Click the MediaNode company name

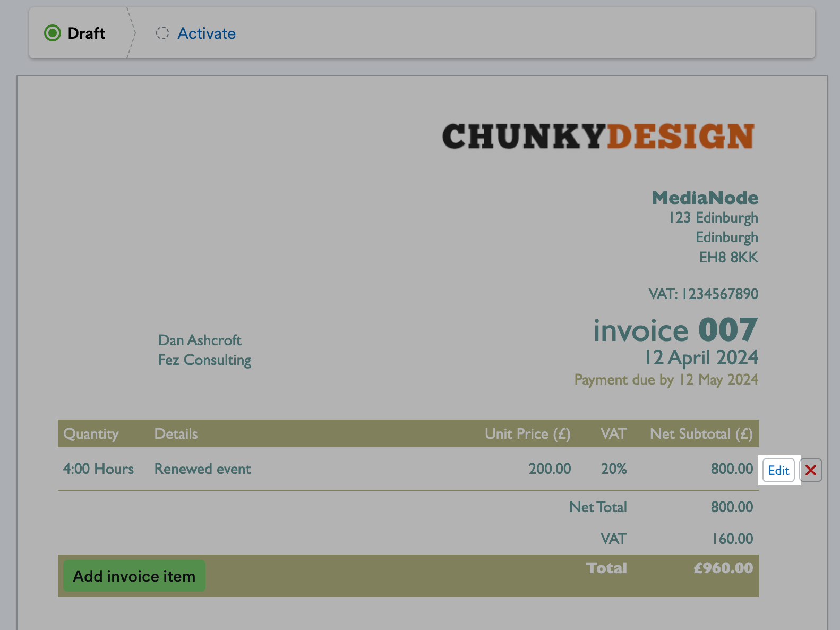click(x=705, y=198)
